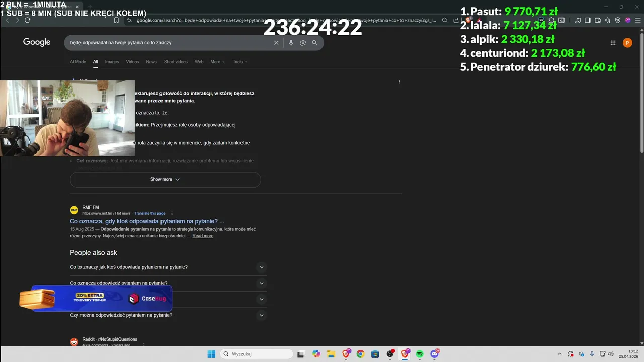This screenshot has height=362, width=644.
Task: Open volume control in system tray
Action: (611, 354)
